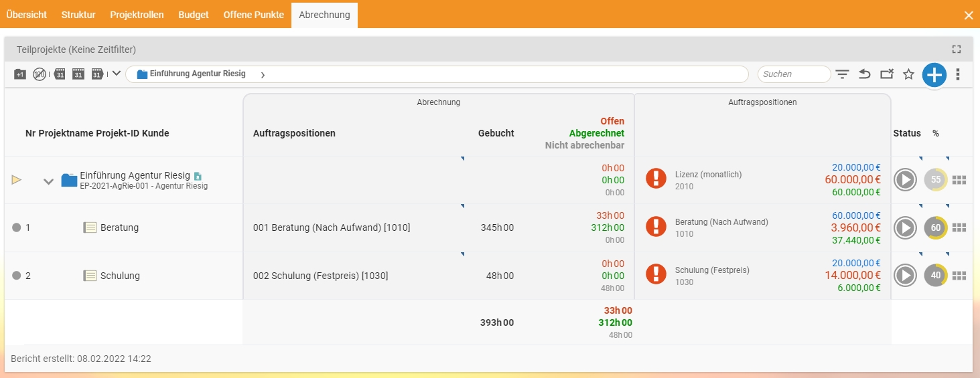980x378 pixels.
Task: Click the blue folder icon of Einführung Agentur Riesig
Action: tap(69, 180)
